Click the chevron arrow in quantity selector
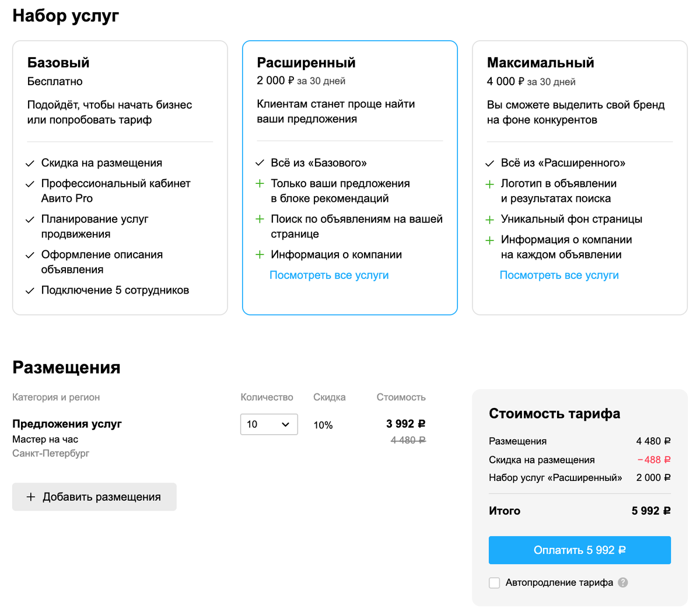The image size is (700, 611). click(286, 424)
